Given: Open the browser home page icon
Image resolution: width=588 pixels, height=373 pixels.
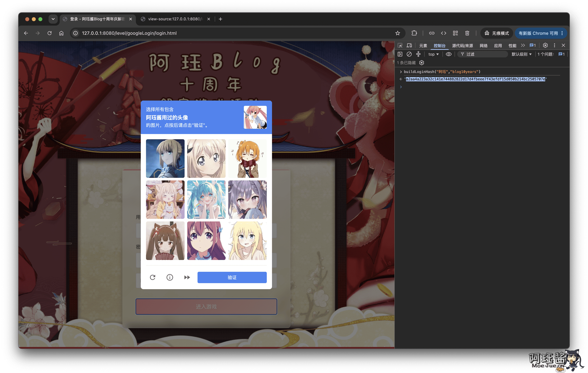Looking at the screenshot, I should point(61,33).
